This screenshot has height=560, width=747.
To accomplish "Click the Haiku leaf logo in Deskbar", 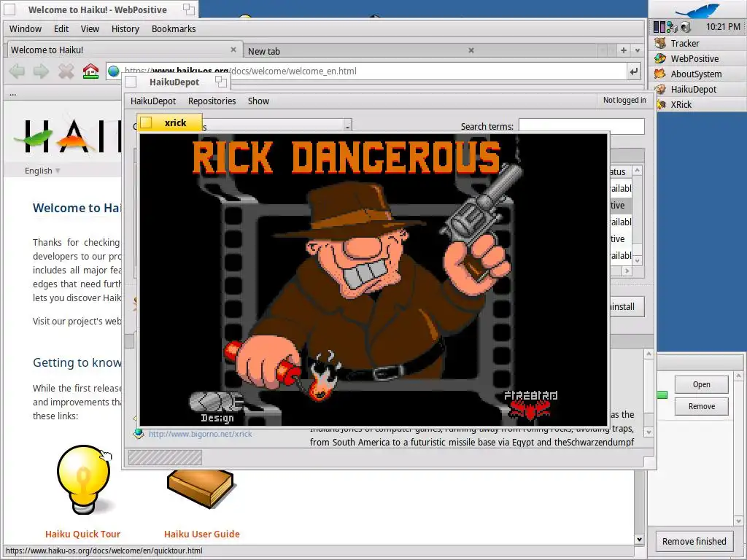I will [x=697, y=10].
